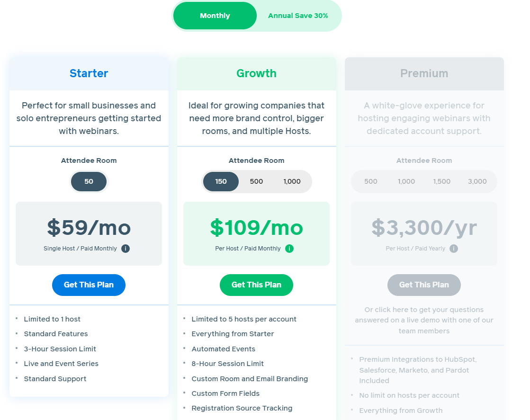The width and height of the screenshot is (530, 420).
Task: Get the Premium plan with the gray button
Action: (x=424, y=285)
